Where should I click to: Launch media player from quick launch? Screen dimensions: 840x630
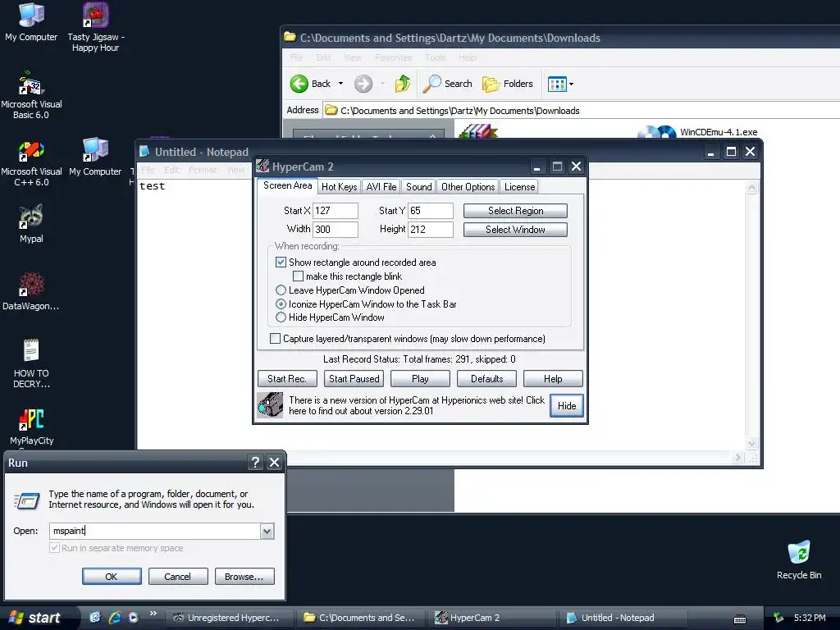coord(134,617)
